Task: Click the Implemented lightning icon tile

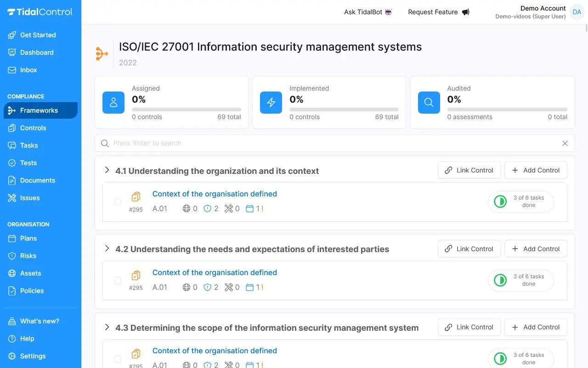Action: pyautogui.click(x=271, y=103)
